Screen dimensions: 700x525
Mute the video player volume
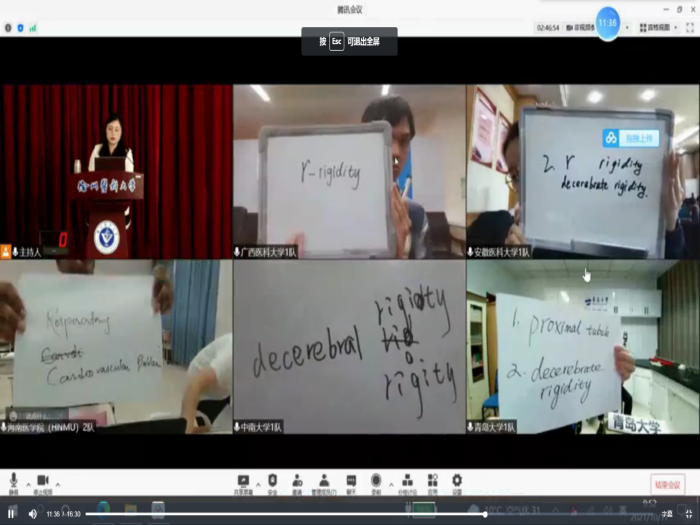point(32,513)
